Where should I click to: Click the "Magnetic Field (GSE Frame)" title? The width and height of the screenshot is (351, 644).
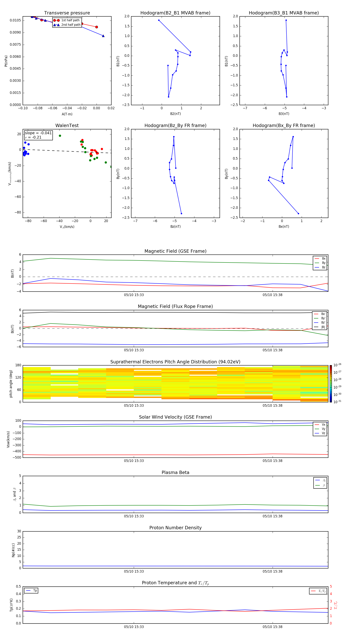click(x=175, y=251)
